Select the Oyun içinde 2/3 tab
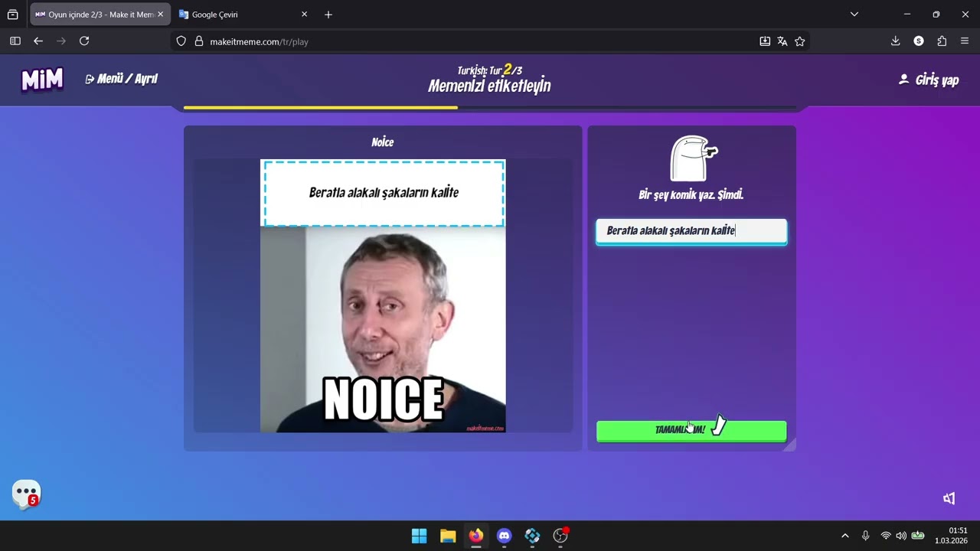 tap(100, 15)
